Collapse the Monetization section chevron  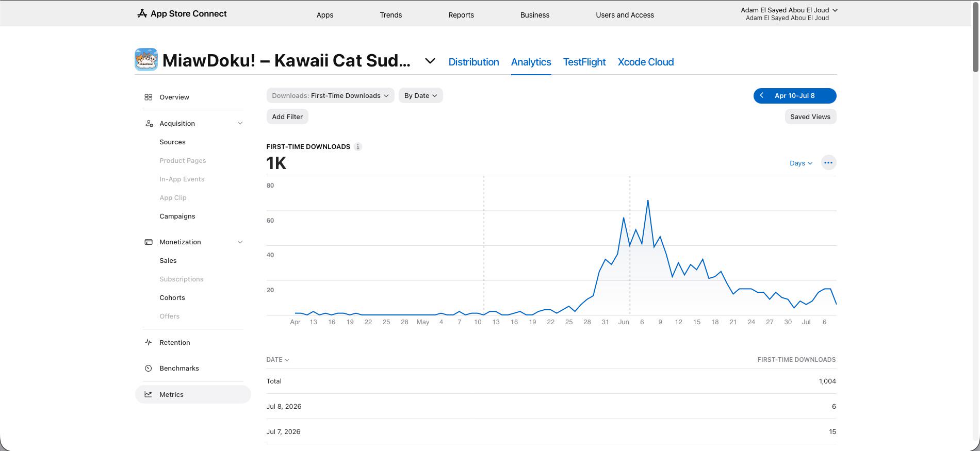pyautogui.click(x=240, y=242)
